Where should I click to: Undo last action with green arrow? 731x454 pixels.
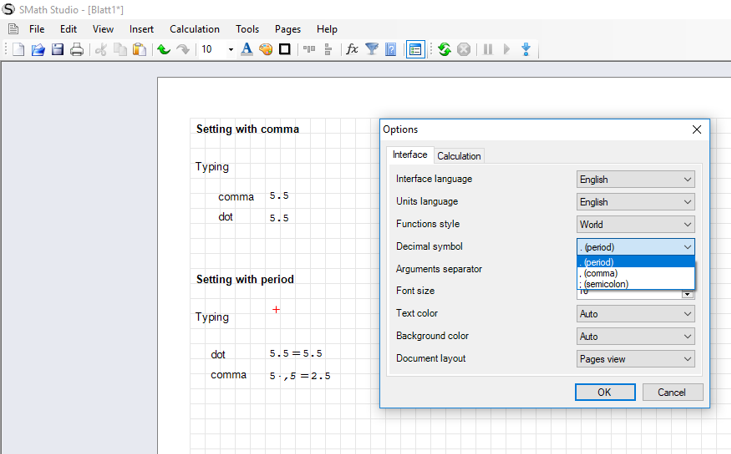pos(163,49)
